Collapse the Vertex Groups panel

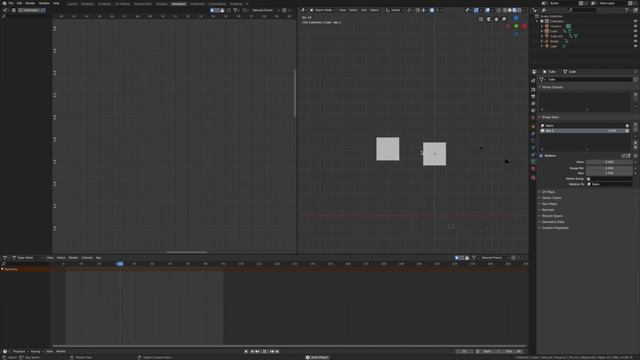pyautogui.click(x=551, y=87)
